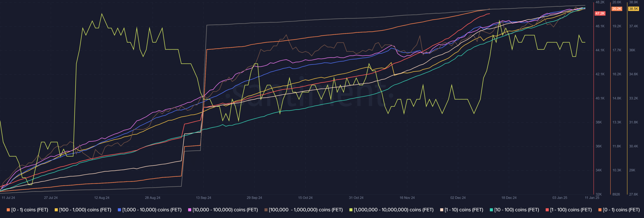Click the 48.2K axis value
This screenshot has width=644, height=218.
[x=600, y=2]
